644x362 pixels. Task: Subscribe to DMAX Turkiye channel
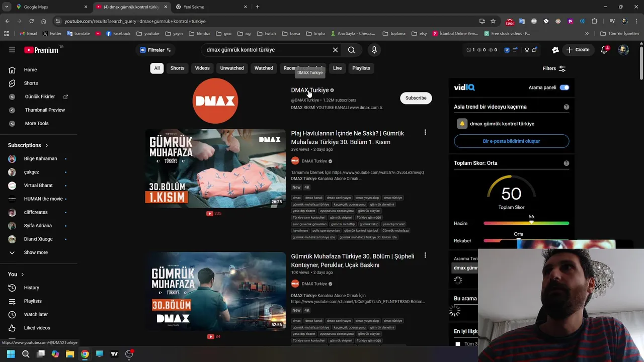click(416, 98)
